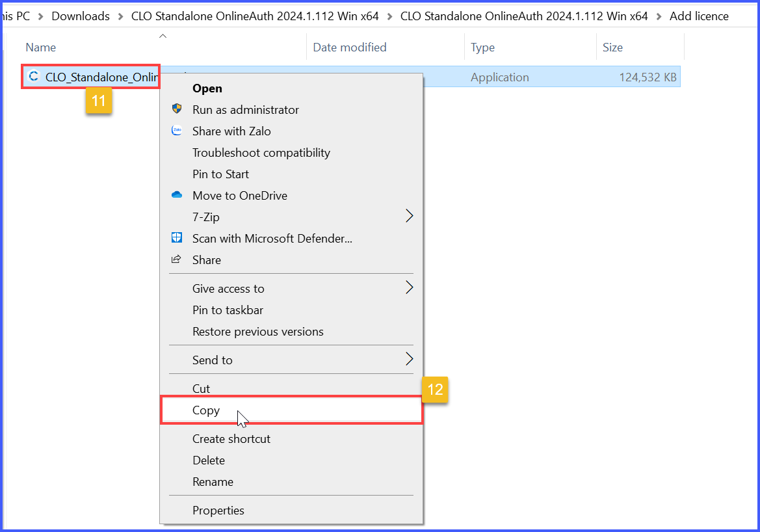The height and width of the screenshot is (532, 760).
Task: Choose Cut in the context menu
Action: tap(201, 388)
